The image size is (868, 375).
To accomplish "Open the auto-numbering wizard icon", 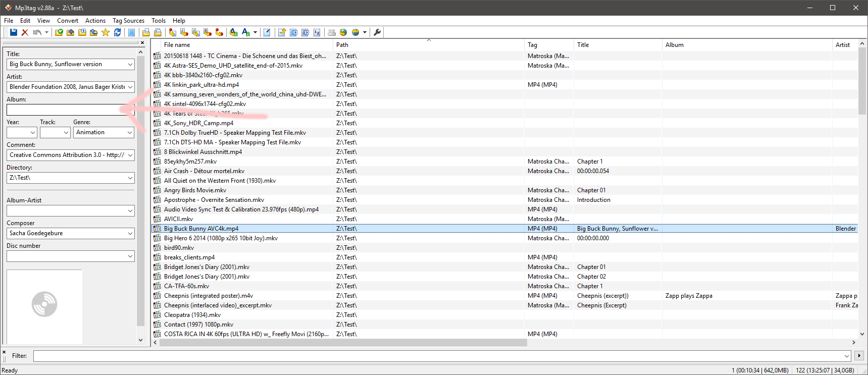I will [317, 32].
